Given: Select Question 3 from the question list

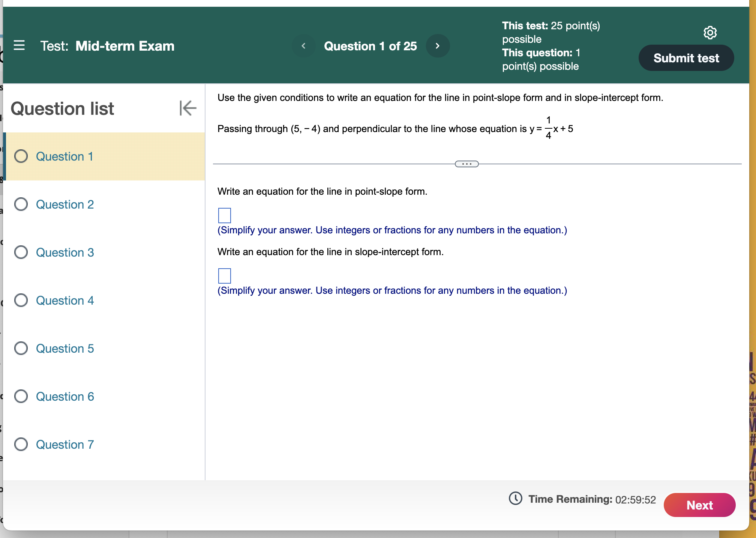Looking at the screenshot, I should click(64, 252).
